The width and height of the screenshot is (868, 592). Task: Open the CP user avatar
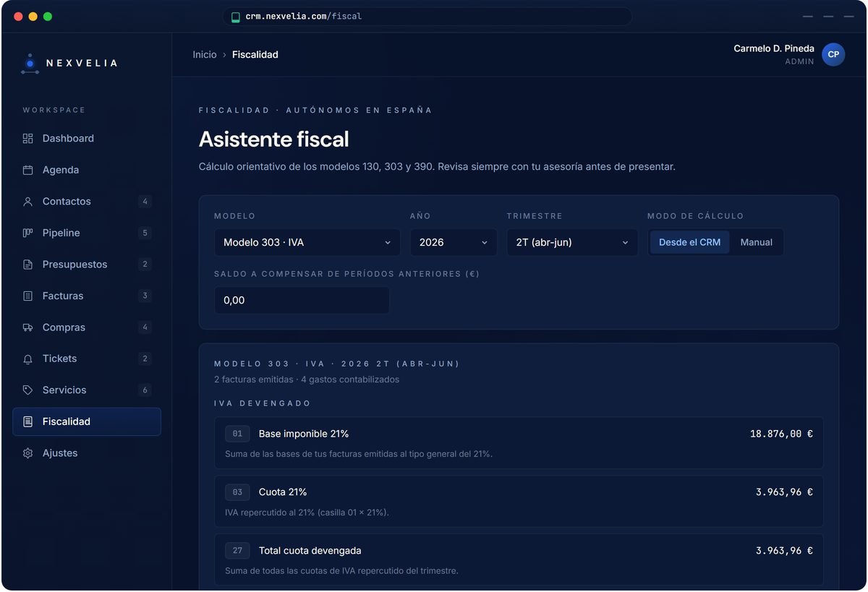pos(833,54)
